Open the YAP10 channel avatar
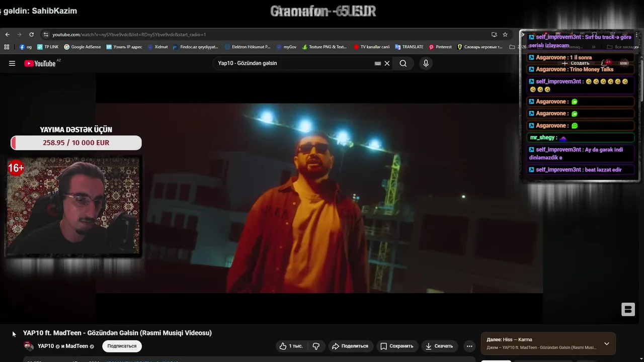 click(x=29, y=346)
